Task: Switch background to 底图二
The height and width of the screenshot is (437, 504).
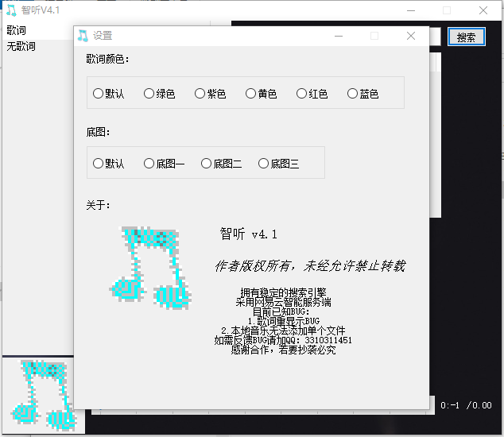Action: point(207,164)
